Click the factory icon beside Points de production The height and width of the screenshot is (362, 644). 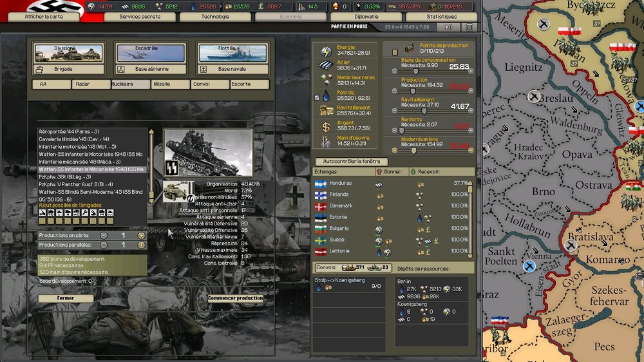(x=409, y=49)
